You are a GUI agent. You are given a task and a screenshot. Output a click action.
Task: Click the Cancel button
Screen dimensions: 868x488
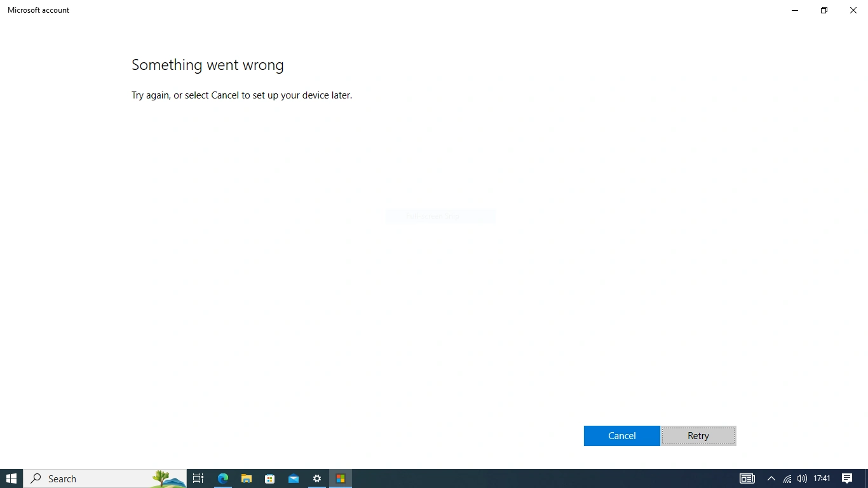click(621, 436)
